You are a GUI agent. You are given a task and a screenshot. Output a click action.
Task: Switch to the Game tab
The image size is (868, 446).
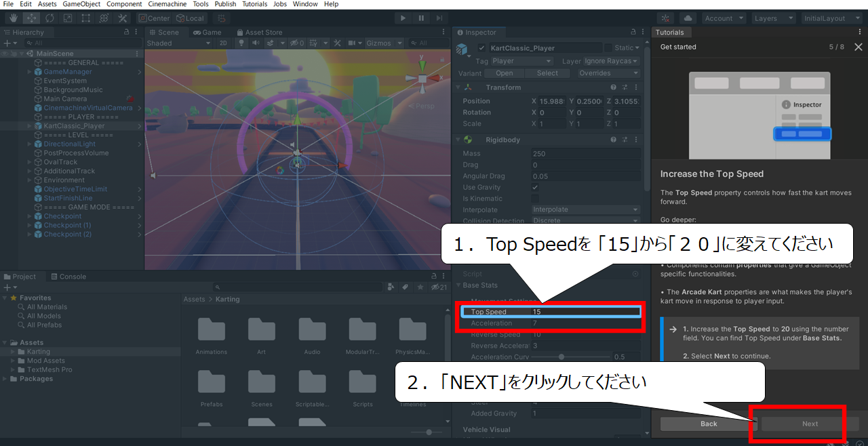208,32
